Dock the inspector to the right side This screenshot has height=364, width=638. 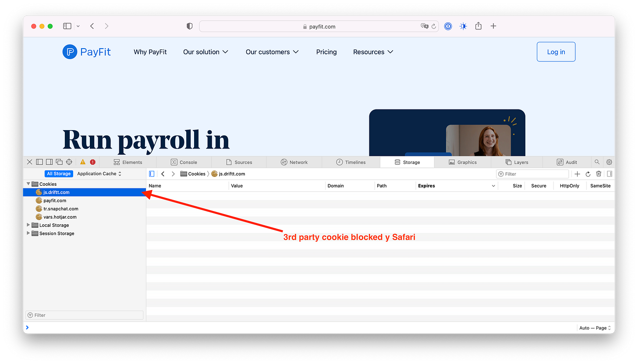(49, 162)
